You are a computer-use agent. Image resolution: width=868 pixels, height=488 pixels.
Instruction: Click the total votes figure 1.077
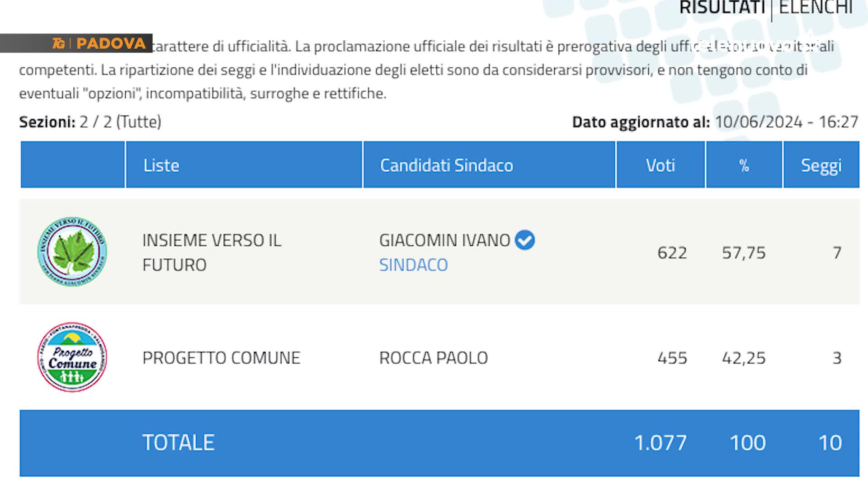pos(660,442)
